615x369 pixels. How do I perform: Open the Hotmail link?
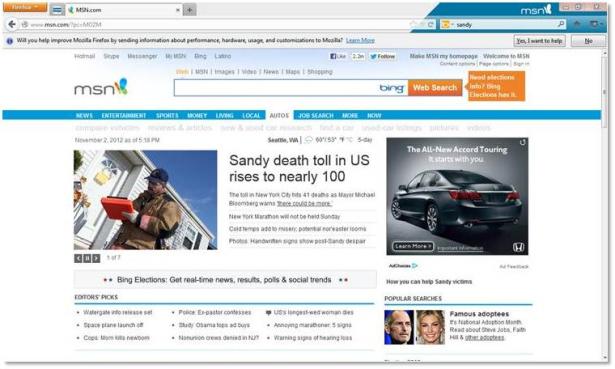pyautogui.click(x=85, y=56)
